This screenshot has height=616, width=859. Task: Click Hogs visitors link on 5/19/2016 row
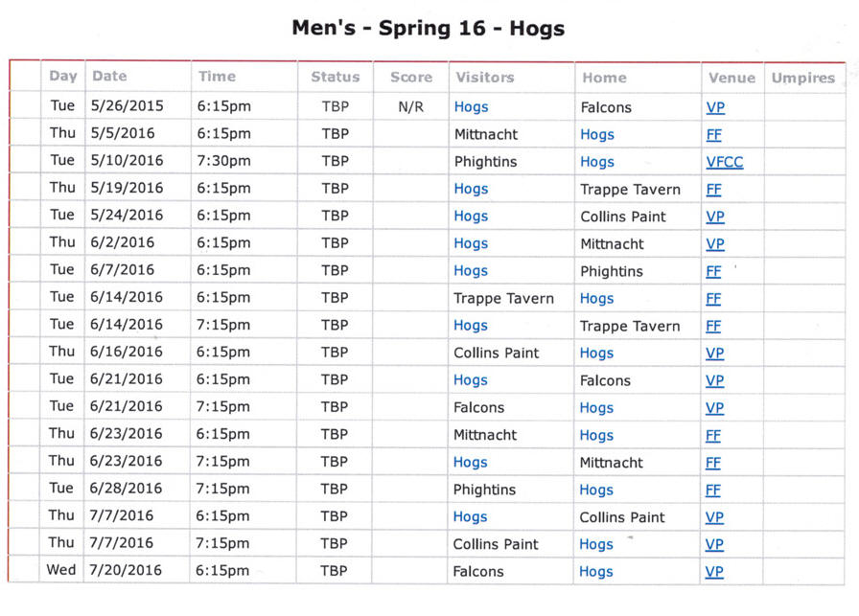pos(471,189)
